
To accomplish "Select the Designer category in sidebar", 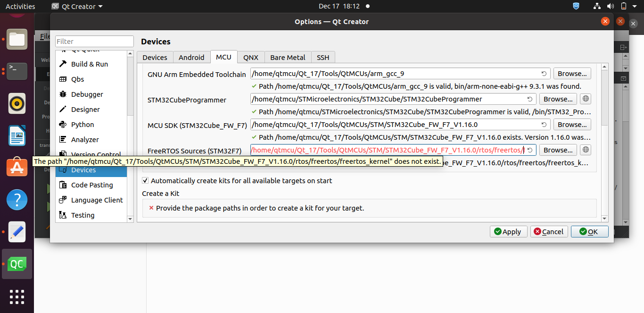I will [x=85, y=110].
